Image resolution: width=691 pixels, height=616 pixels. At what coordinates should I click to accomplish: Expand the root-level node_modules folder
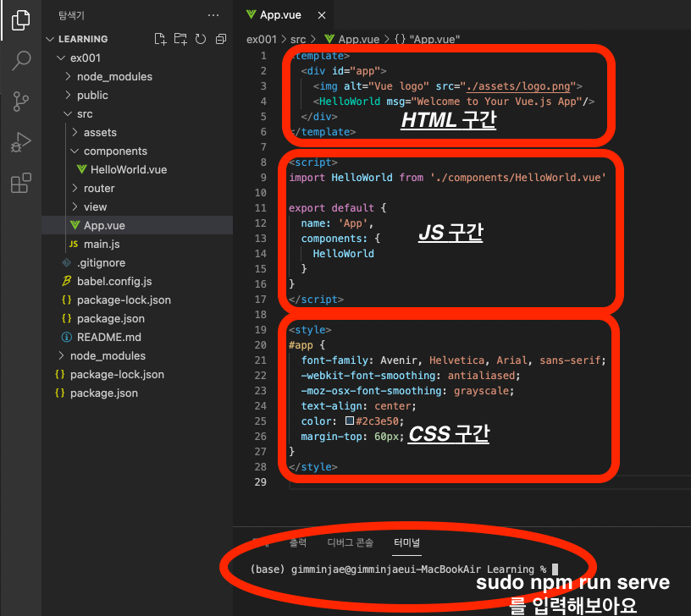tap(108, 355)
